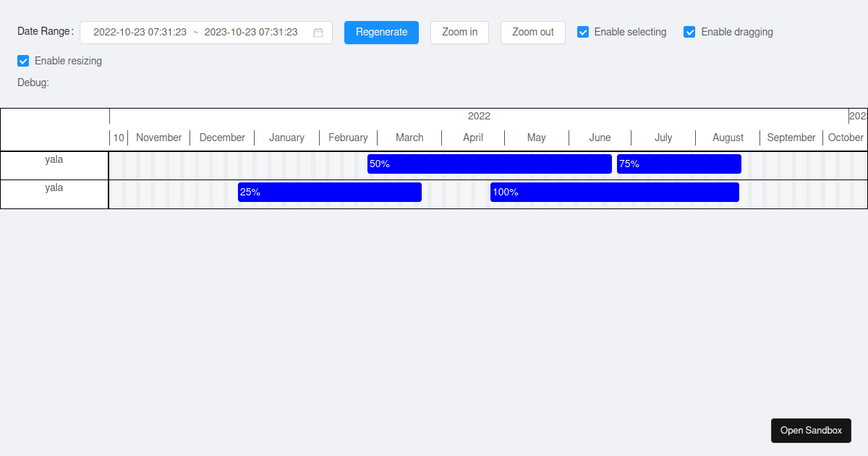This screenshot has height=456, width=868.
Task: Toggle the Enable resizing checkbox
Action: 22,61
